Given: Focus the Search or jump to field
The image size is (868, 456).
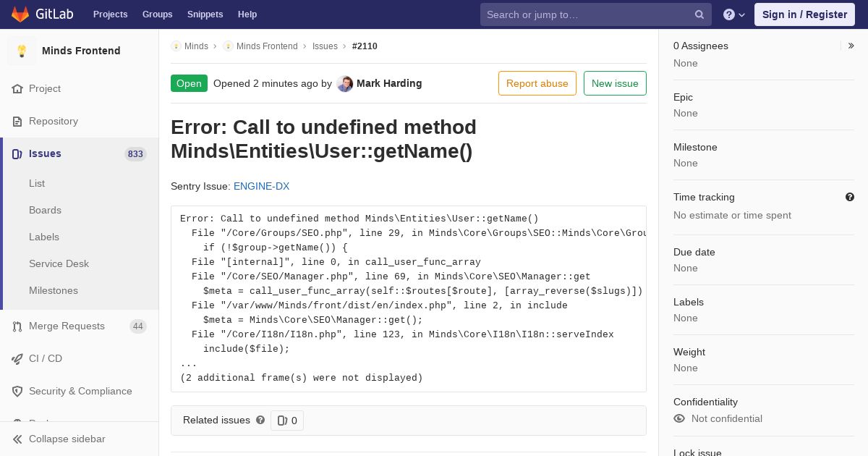Looking at the screenshot, I should pyautogui.click(x=595, y=14).
